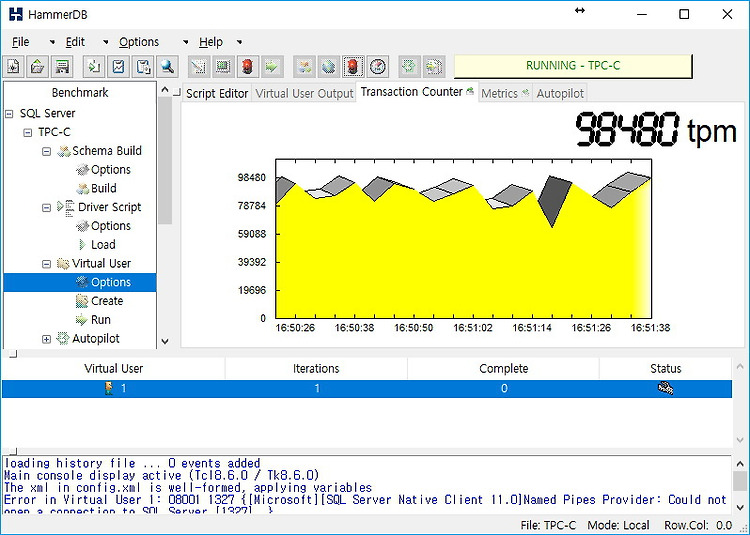Viewport: 750px width, 535px height.
Task: Click the Save disk toolbar icon
Action: 62,66
